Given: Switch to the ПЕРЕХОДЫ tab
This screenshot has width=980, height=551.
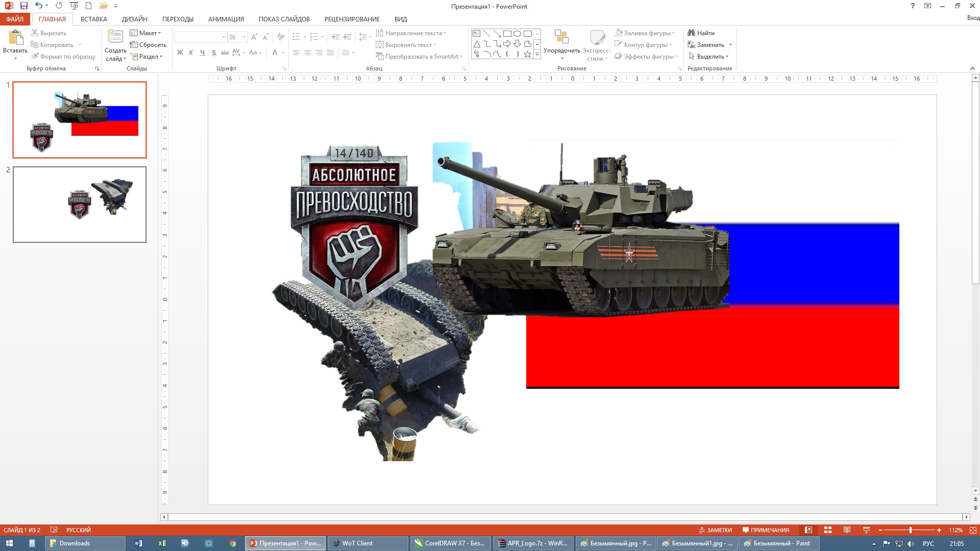Looking at the screenshot, I should pyautogui.click(x=178, y=19).
